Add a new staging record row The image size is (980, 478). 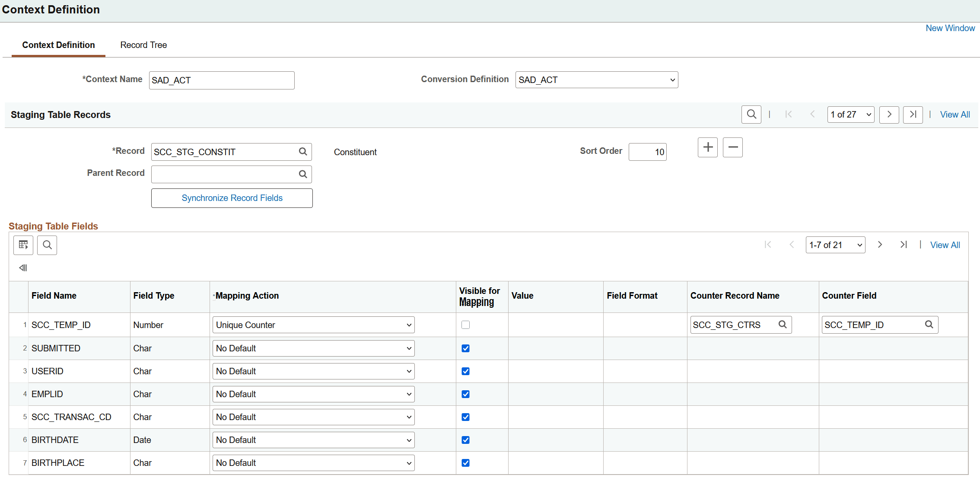point(707,147)
